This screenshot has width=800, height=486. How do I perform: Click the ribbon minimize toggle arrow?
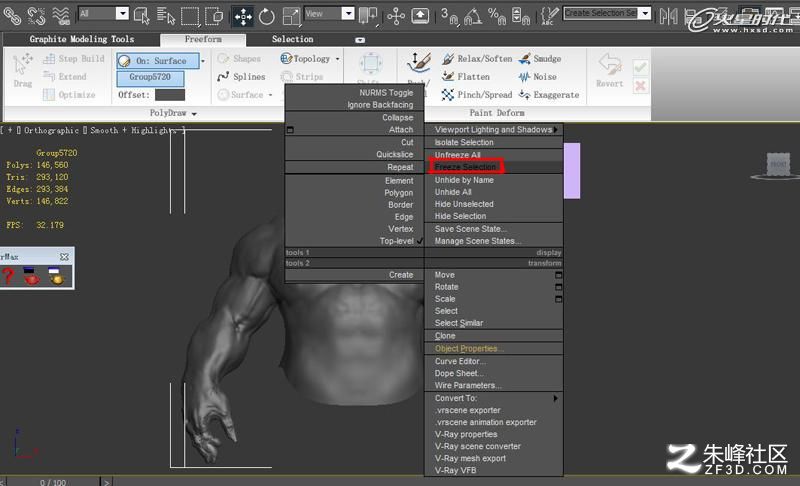(360, 40)
